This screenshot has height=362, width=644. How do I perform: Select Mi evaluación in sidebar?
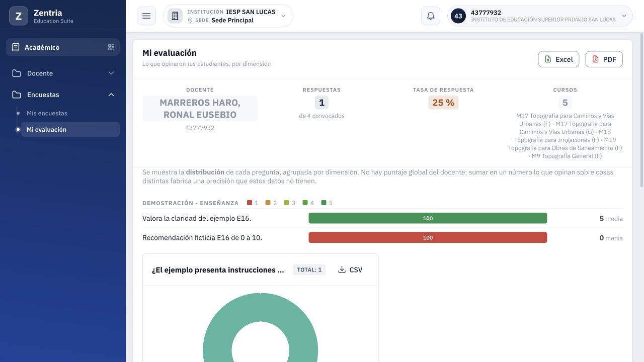70,129
